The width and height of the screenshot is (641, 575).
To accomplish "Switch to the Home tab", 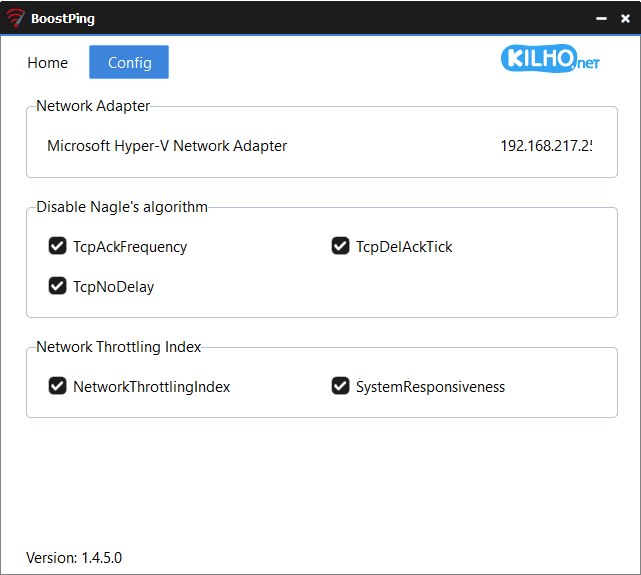I will point(48,62).
